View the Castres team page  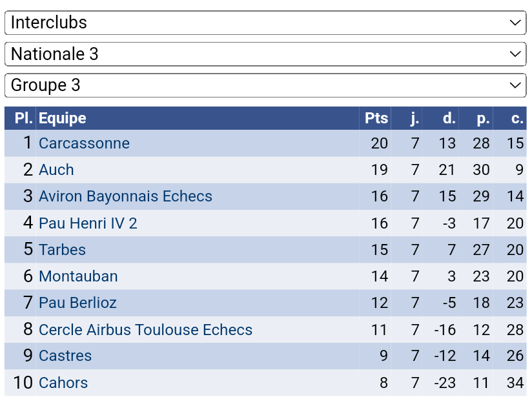point(65,356)
